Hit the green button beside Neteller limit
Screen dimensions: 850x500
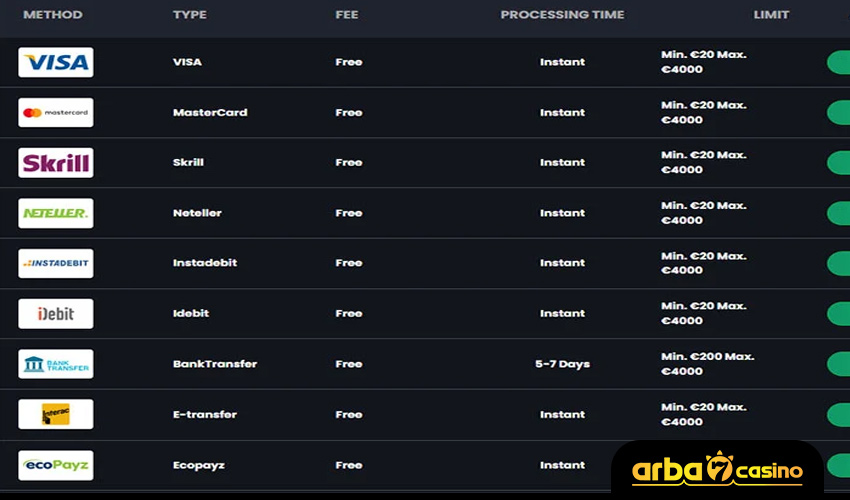(x=838, y=213)
